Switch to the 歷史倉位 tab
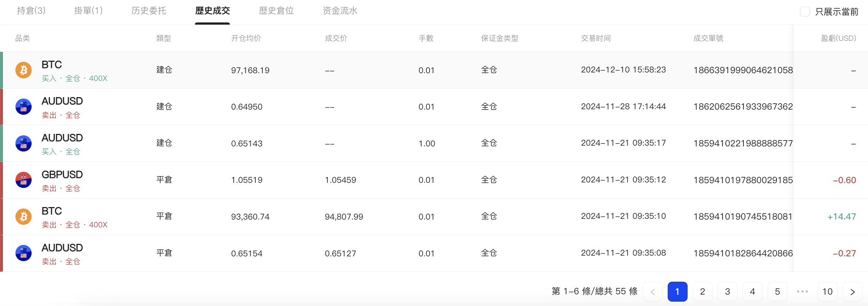The width and height of the screenshot is (868, 306). (x=276, y=11)
